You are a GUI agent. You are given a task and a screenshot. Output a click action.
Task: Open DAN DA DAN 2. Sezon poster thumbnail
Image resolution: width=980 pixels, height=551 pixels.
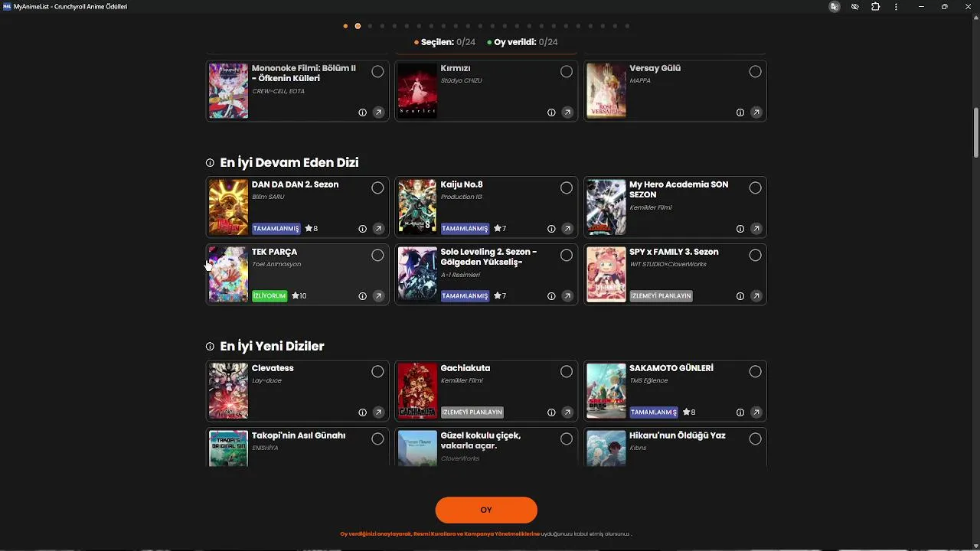coord(228,207)
